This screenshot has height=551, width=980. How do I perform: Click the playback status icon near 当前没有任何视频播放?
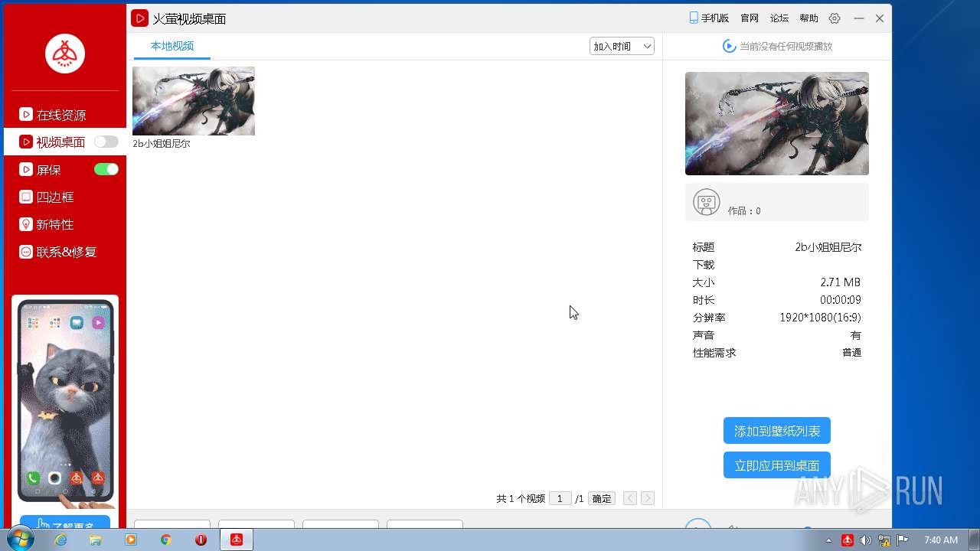point(729,46)
